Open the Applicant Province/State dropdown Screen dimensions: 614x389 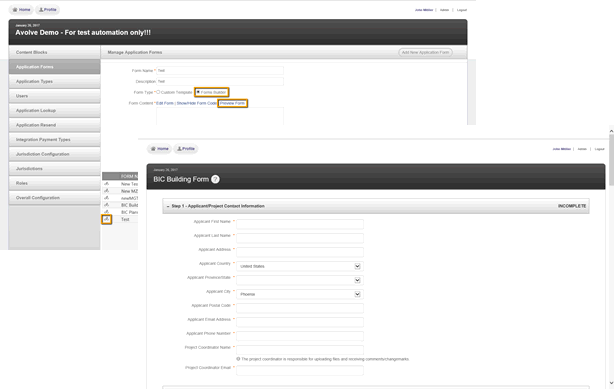pyautogui.click(x=300, y=280)
